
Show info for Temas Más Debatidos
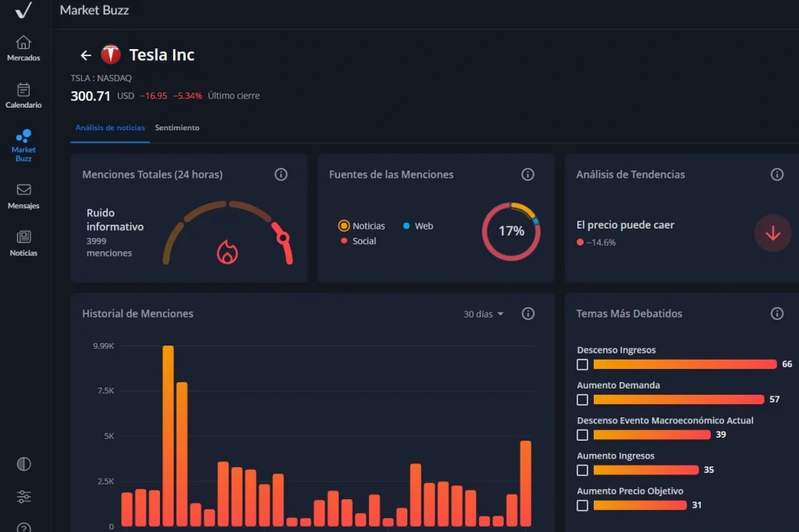pyautogui.click(x=776, y=314)
